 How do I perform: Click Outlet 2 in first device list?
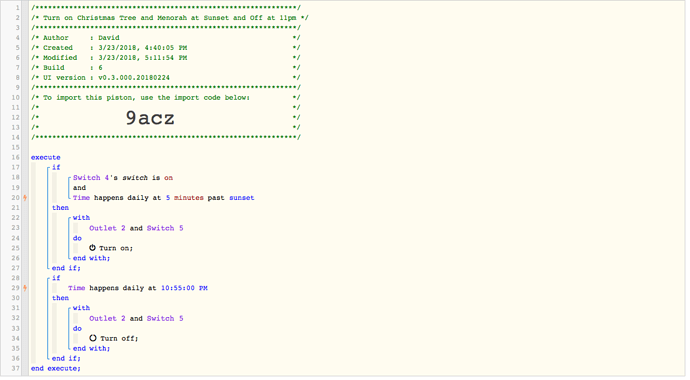pyautogui.click(x=107, y=228)
